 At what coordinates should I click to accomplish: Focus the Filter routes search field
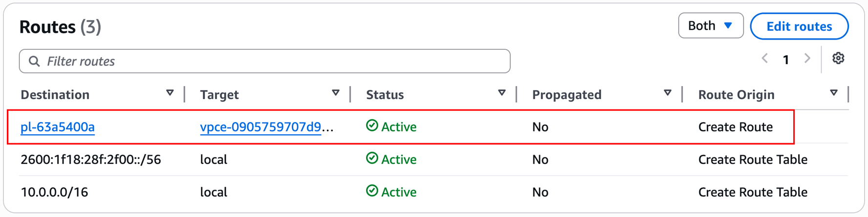tap(274, 61)
